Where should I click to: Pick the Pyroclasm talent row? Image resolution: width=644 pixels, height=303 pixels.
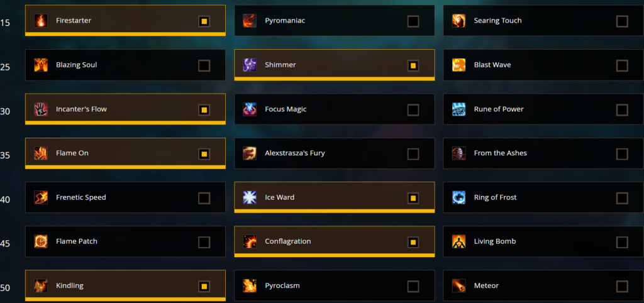pos(335,286)
